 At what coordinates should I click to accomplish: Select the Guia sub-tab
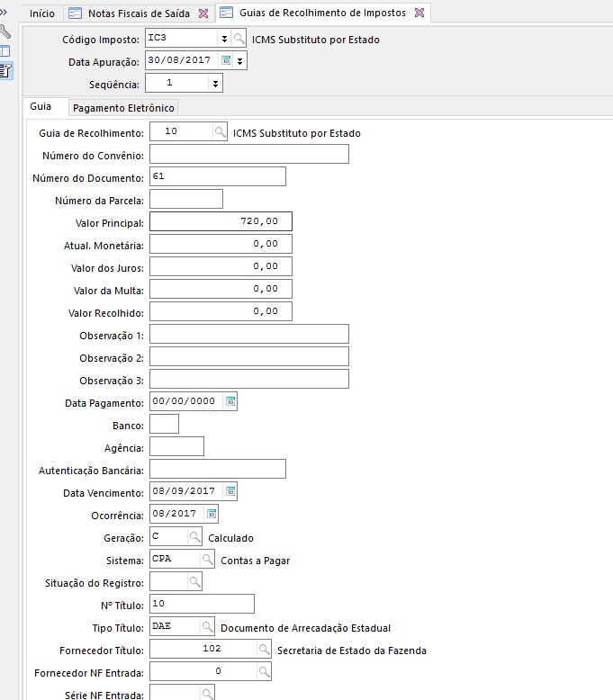[x=41, y=106]
